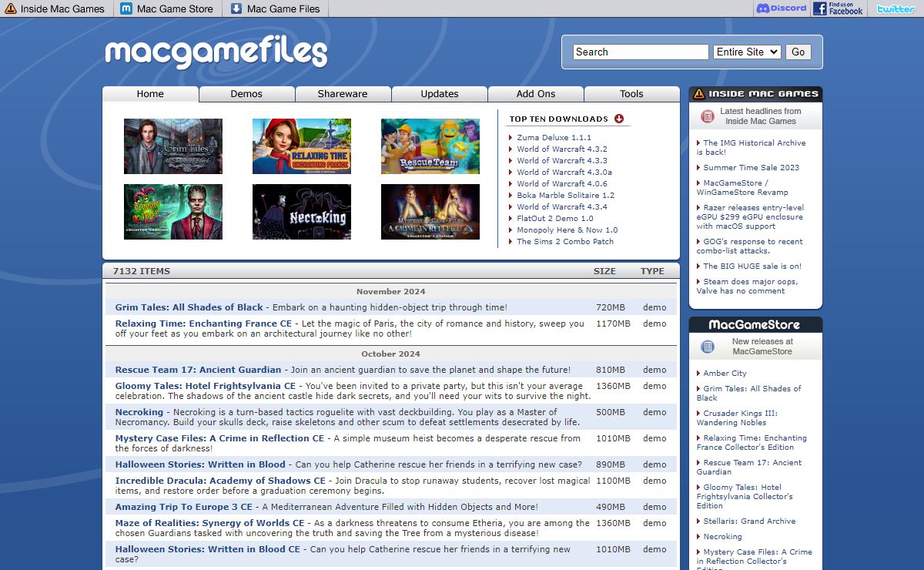Open Crusader Kings III: Wandering Nobles link
This screenshot has width=924, height=570.
[x=738, y=417]
